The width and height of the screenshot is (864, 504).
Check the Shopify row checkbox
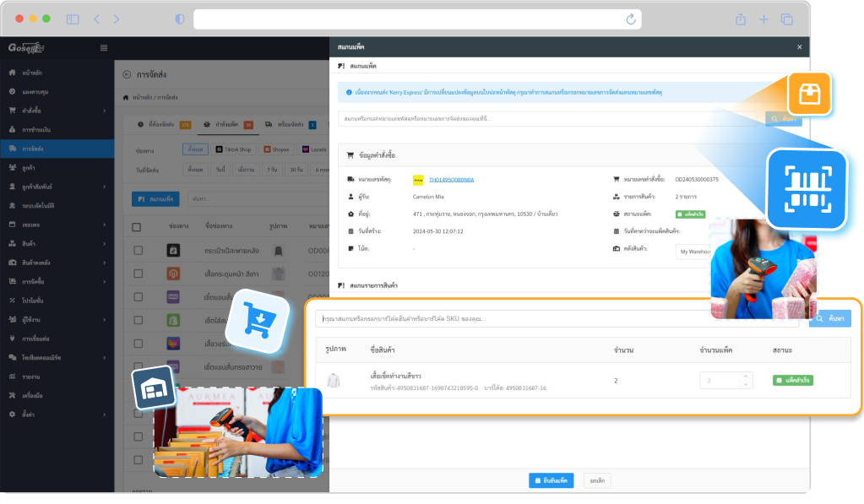point(139,320)
